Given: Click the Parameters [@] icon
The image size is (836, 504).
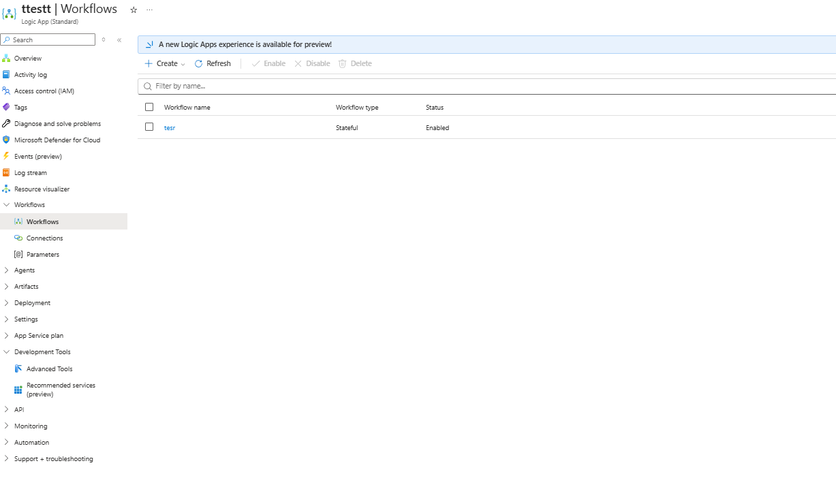Looking at the screenshot, I should click(x=18, y=255).
